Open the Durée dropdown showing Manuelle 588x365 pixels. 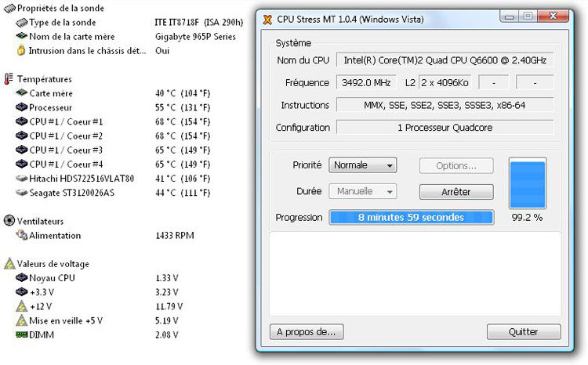362,191
